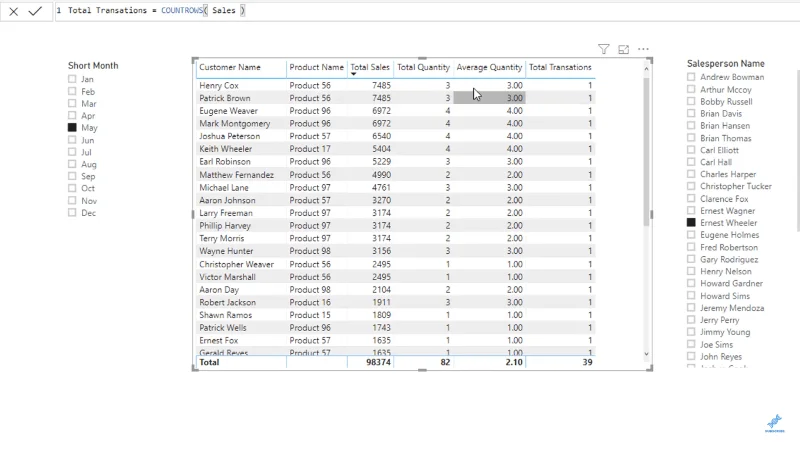This screenshot has height=449, width=800.
Task: Check the Ernest Wagner checkbox
Action: [x=691, y=211]
